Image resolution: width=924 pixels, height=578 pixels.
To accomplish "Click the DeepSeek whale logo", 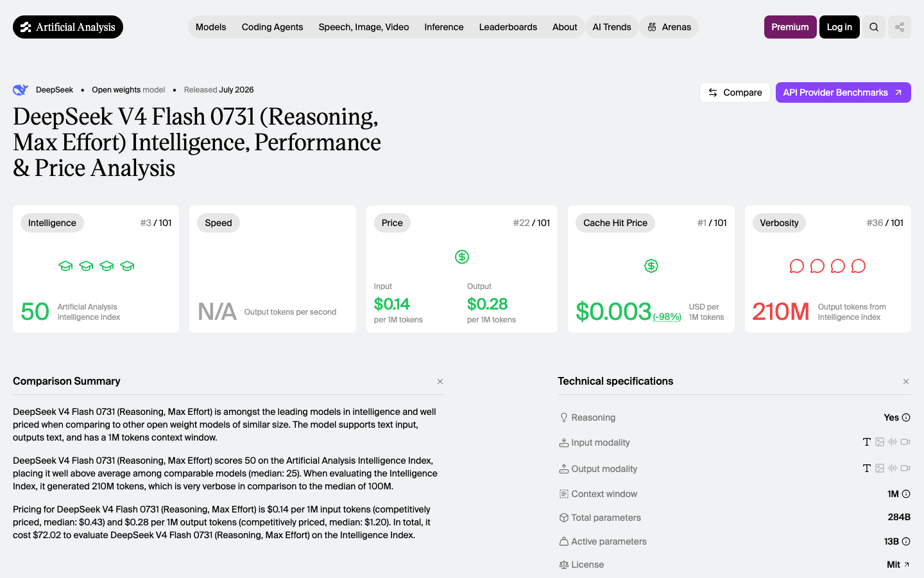I will pos(21,90).
